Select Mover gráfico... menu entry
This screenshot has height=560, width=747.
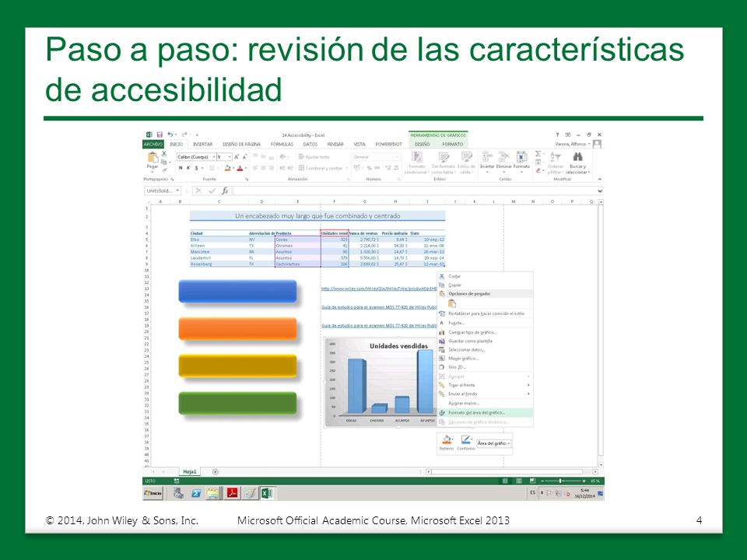(485, 358)
